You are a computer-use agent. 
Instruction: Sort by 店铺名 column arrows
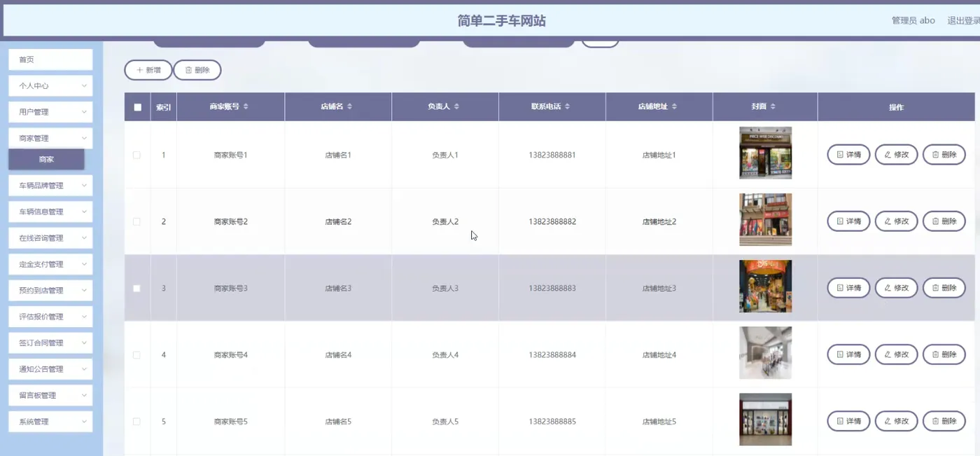[349, 106]
